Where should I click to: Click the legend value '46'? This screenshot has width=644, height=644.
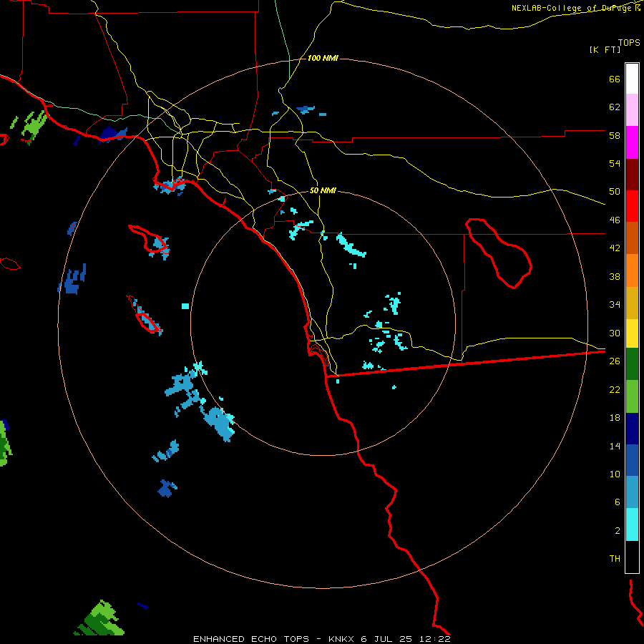point(615,220)
